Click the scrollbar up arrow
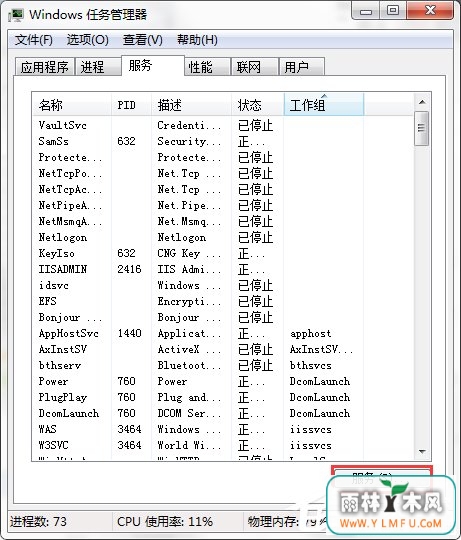The image size is (461, 540). [x=422, y=102]
